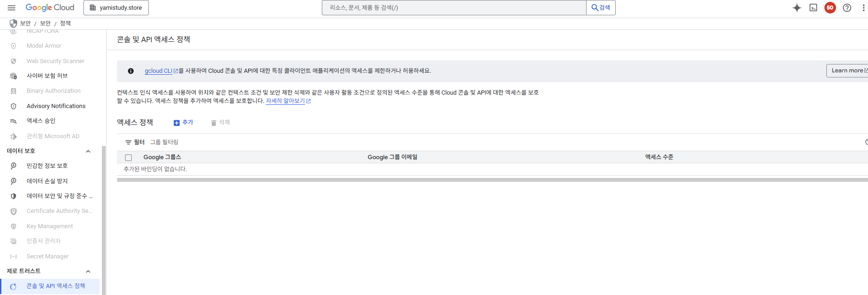Image resolution: width=868 pixels, height=295 pixels.
Task: Go to the first 보안 breadcrumb
Action: [26, 23]
